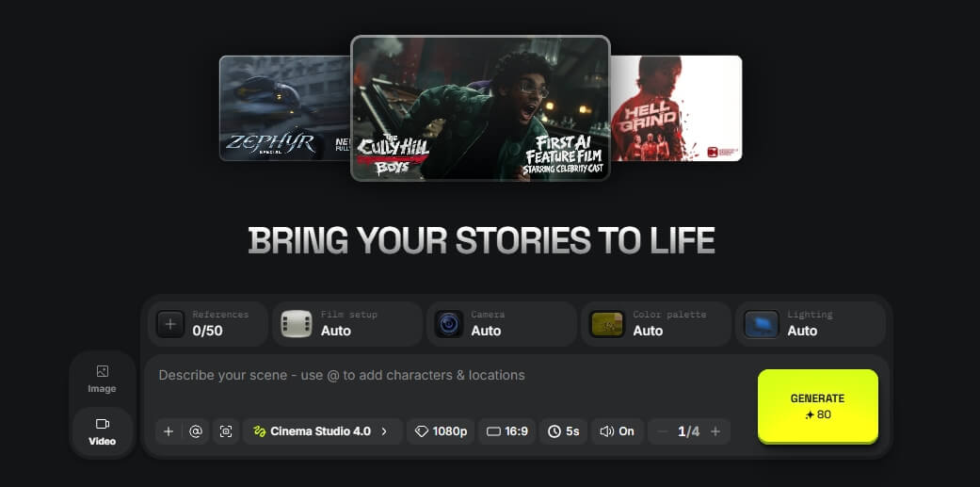Viewport: 980px width, 487px height.
Task: Decrease generation count with minus button
Action: click(663, 431)
